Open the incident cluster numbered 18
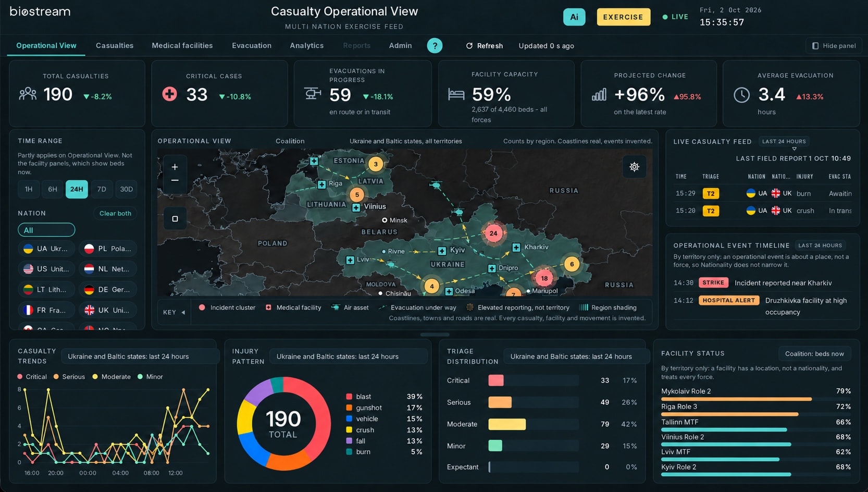Viewport: 868px width, 492px height. pyautogui.click(x=544, y=278)
